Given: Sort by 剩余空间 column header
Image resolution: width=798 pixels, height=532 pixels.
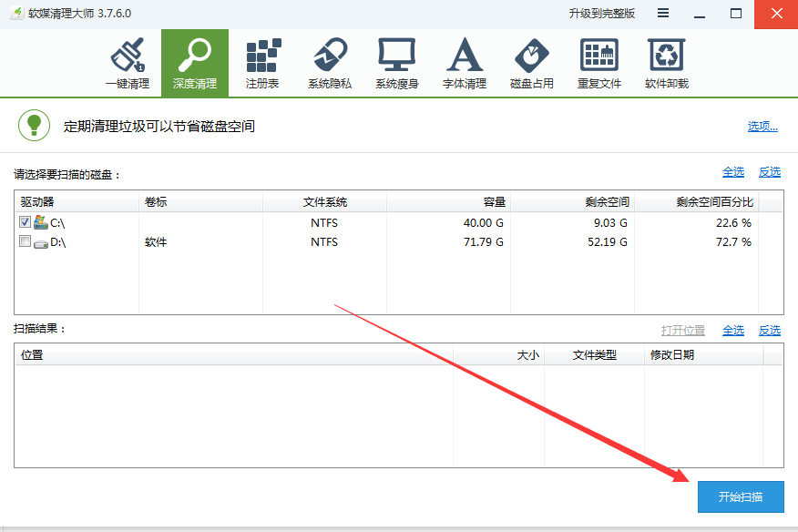Looking at the screenshot, I should pyautogui.click(x=573, y=202).
